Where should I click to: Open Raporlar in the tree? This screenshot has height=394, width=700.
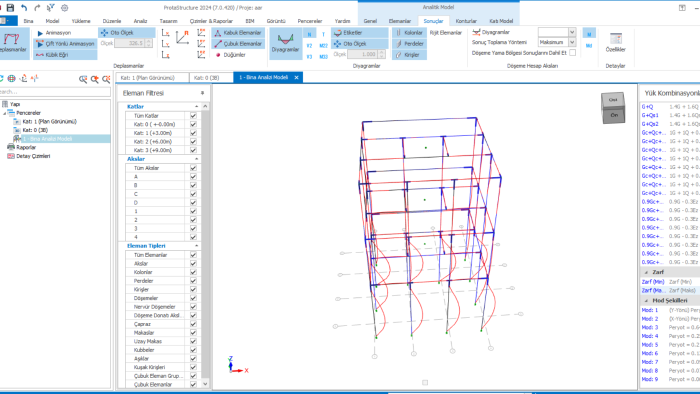(x=25, y=147)
